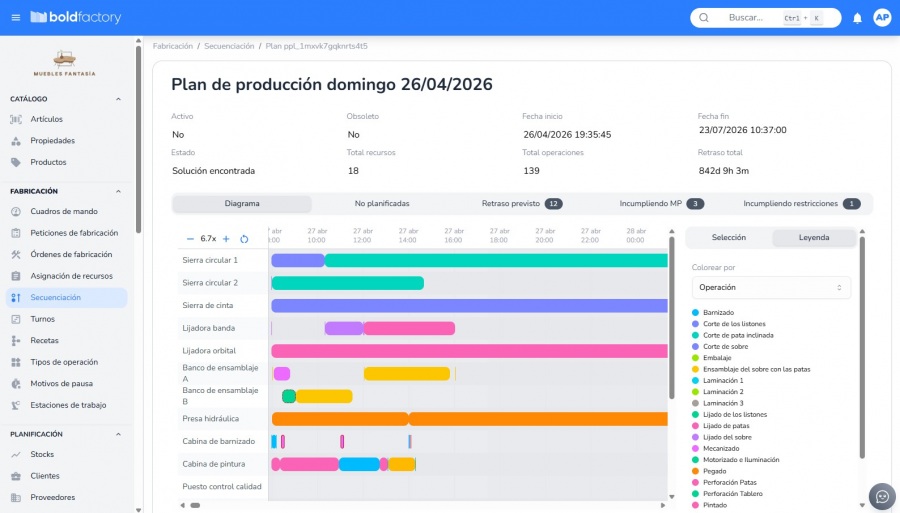
Task: Follow the Fabricación breadcrumb link
Action: coord(173,46)
